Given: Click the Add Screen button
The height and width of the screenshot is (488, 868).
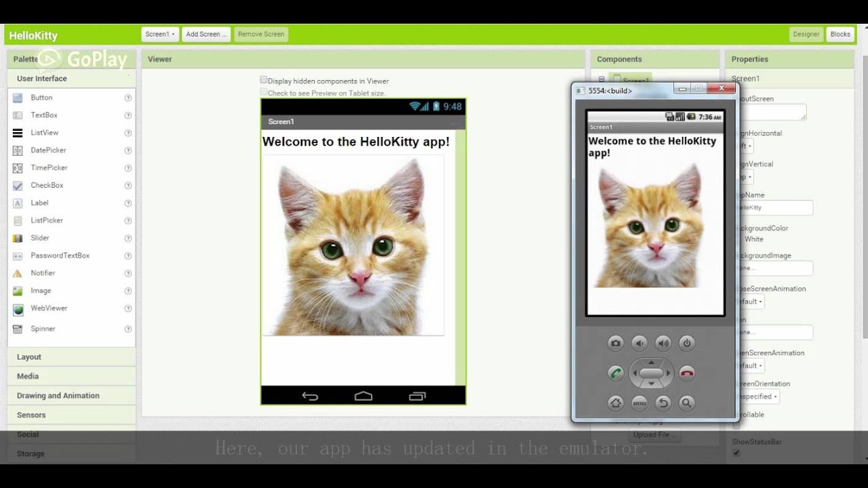Looking at the screenshot, I should coord(206,34).
